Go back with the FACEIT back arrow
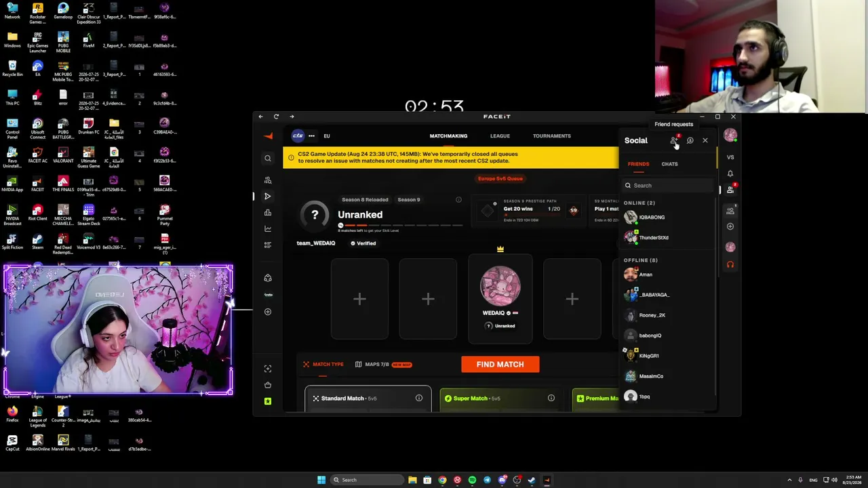This screenshot has height=488, width=868. pos(260,117)
